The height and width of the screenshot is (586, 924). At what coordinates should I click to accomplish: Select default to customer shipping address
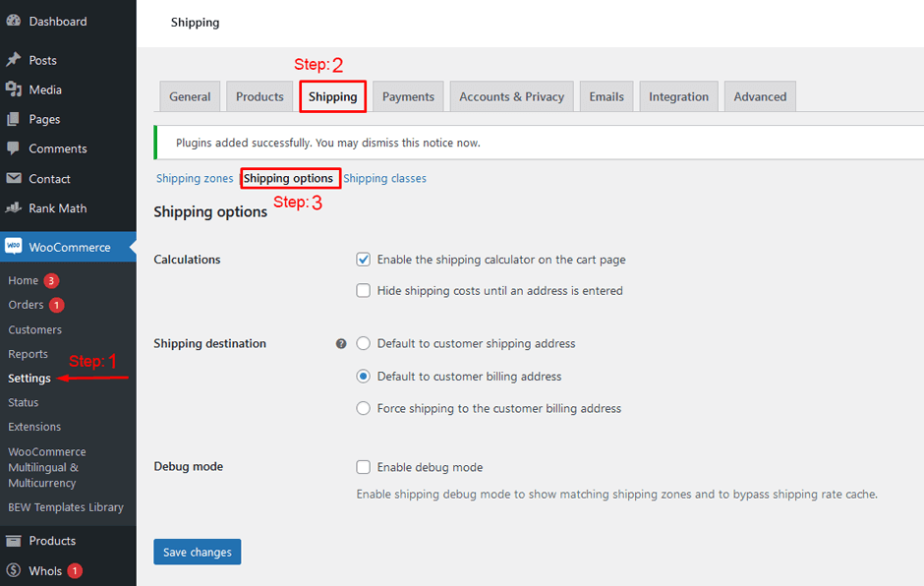click(363, 343)
